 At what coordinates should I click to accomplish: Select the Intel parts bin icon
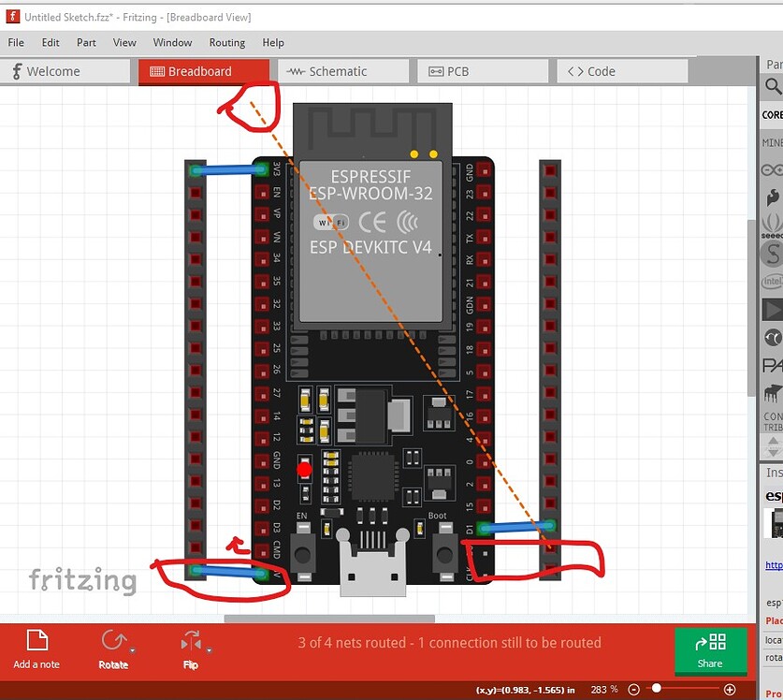(773, 281)
